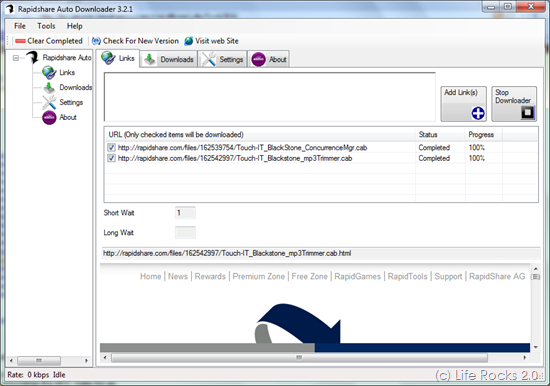Click the Short Wait input field
The width and height of the screenshot is (550, 386).
tap(185, 213)
